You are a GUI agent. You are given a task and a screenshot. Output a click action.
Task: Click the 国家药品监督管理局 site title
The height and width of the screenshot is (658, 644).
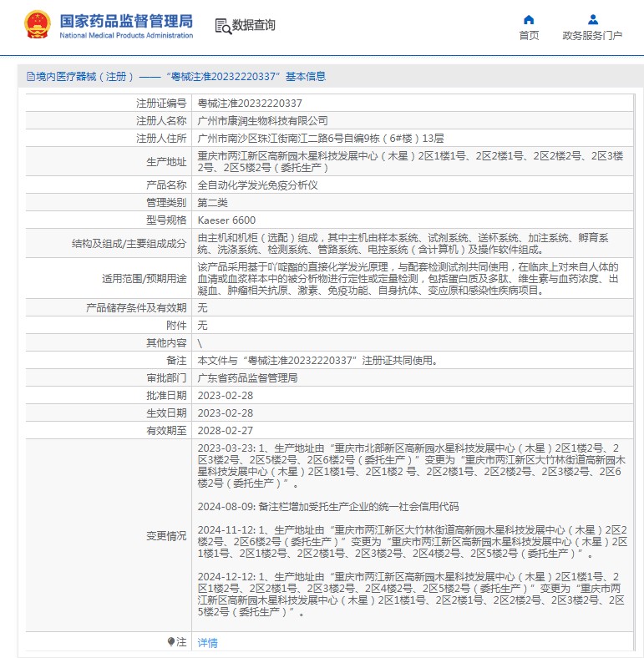pyautogui.click(x=126, y=20)
